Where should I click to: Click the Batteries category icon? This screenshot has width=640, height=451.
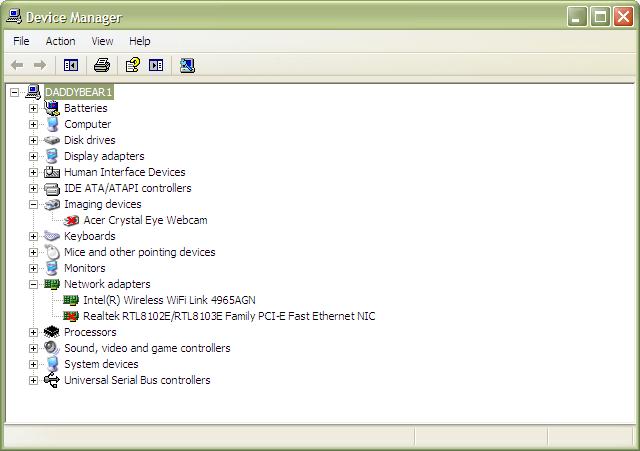(x=52, y=108)
